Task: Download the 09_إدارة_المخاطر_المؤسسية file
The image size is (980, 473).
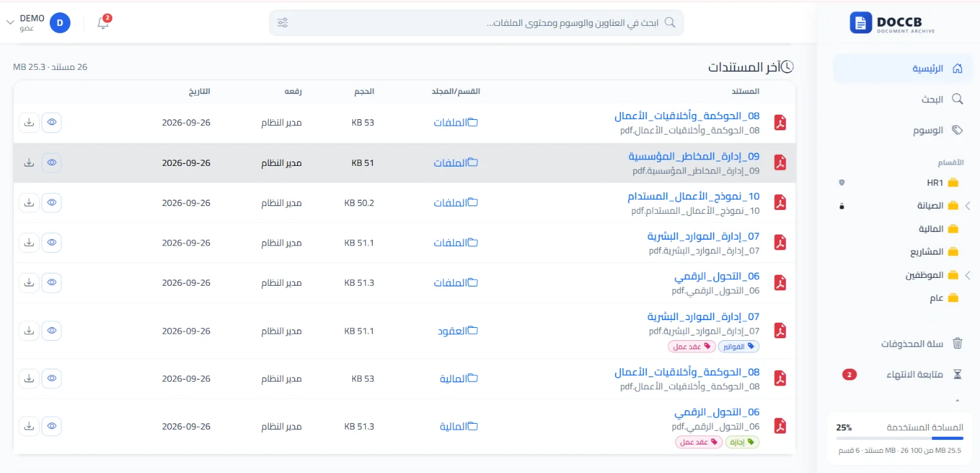Action: (x=28, y=163)
